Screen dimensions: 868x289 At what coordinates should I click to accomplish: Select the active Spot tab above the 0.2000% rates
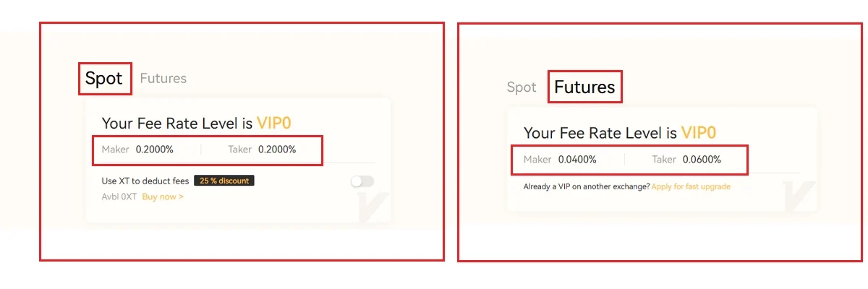click(x=104, y=78)
